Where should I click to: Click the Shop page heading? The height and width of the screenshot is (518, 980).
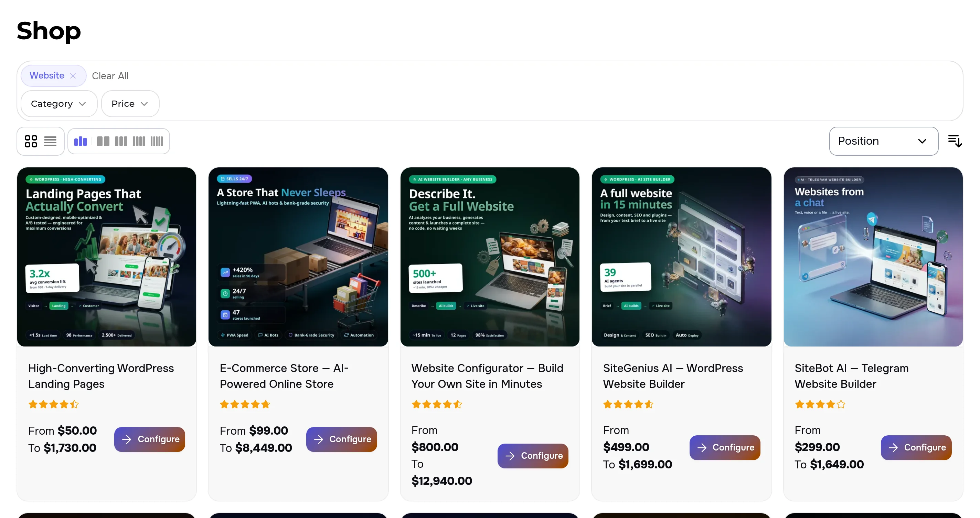coord(49,31)
